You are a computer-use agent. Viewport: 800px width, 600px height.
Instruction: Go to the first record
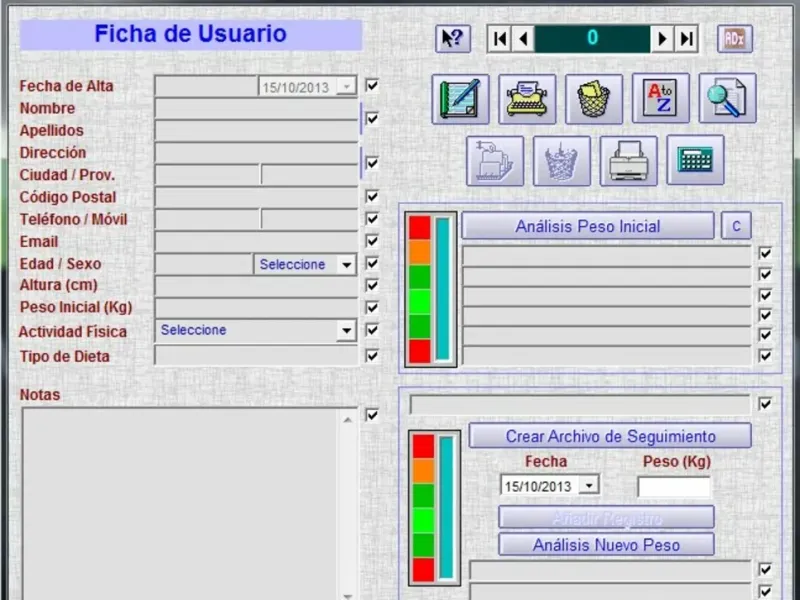coord(500,39)
